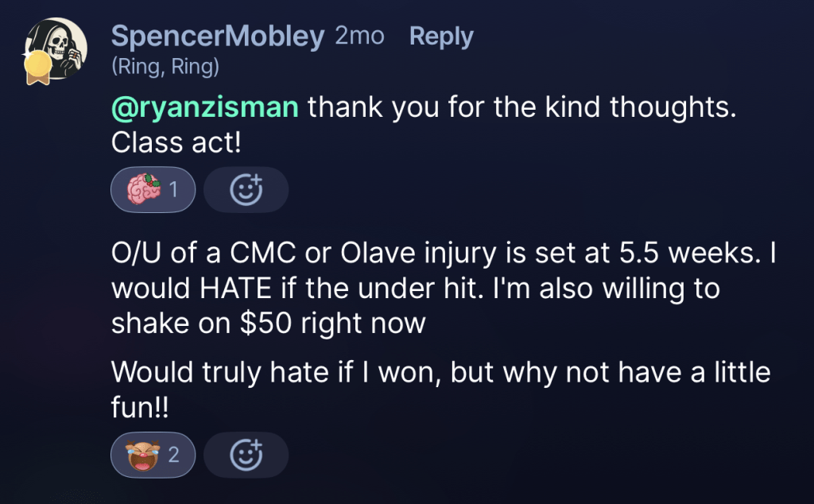
Task: Add a reaction to the Class act message
Action: pyautogui.click(x=246, y=190)
